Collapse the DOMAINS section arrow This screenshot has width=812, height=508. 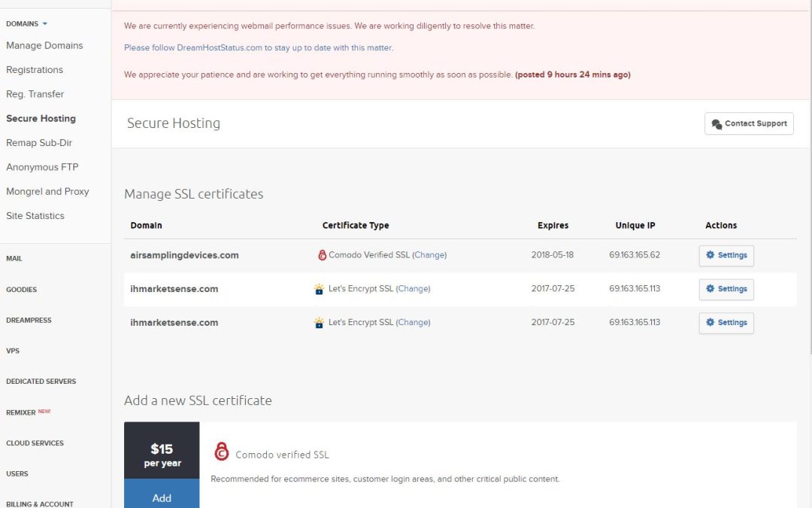tap(45, 24)
